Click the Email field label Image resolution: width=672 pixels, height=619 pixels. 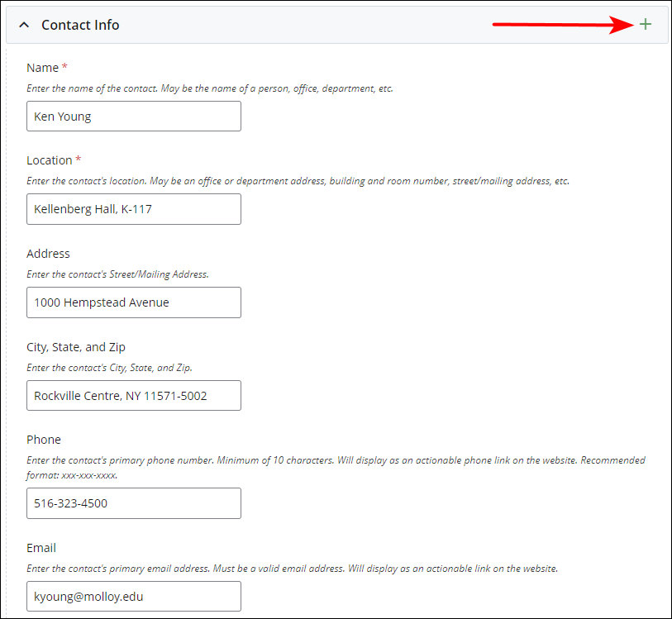(41, 548)
